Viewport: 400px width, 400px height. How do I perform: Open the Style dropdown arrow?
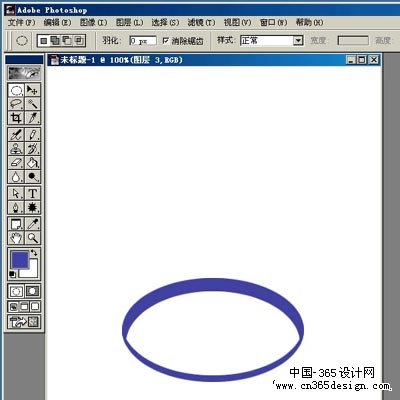[x=298, y=41]
